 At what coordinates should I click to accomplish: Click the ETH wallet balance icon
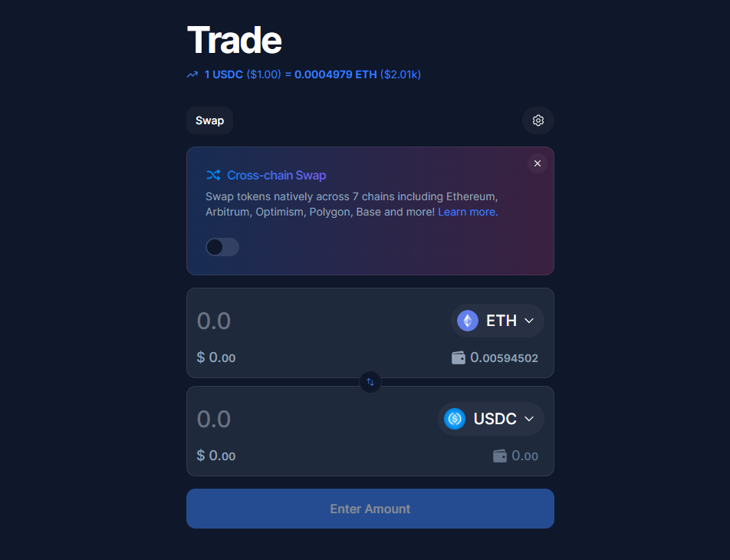tap(458, 357)
